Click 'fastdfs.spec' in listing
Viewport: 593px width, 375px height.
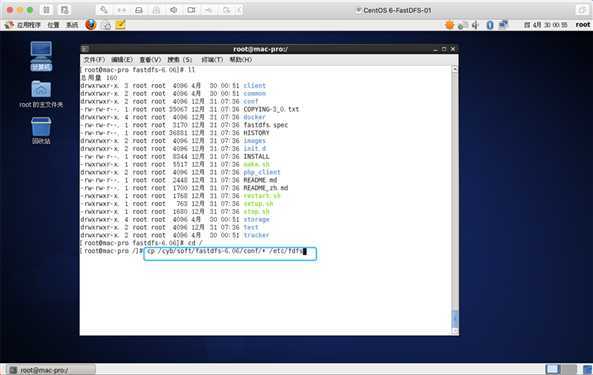coord(265,125)
